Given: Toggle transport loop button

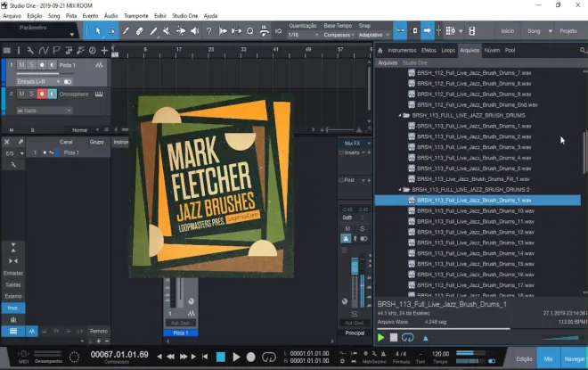Looking at the screenshot, I should tap(268, 357).
